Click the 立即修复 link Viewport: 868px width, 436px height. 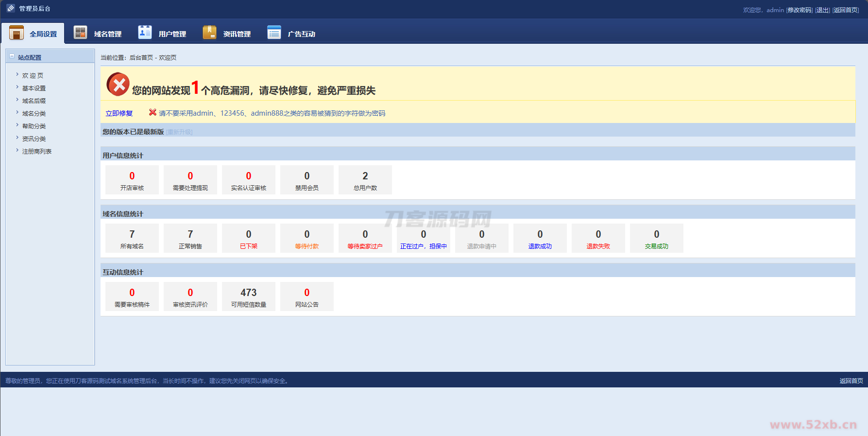pos(119,113)
